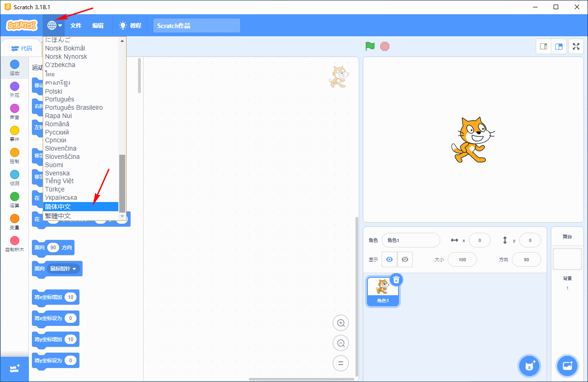The image size is (588, 382).
Task: Zoom in on the code workspace
Action: pyautogui.click(x=341, y=323)
